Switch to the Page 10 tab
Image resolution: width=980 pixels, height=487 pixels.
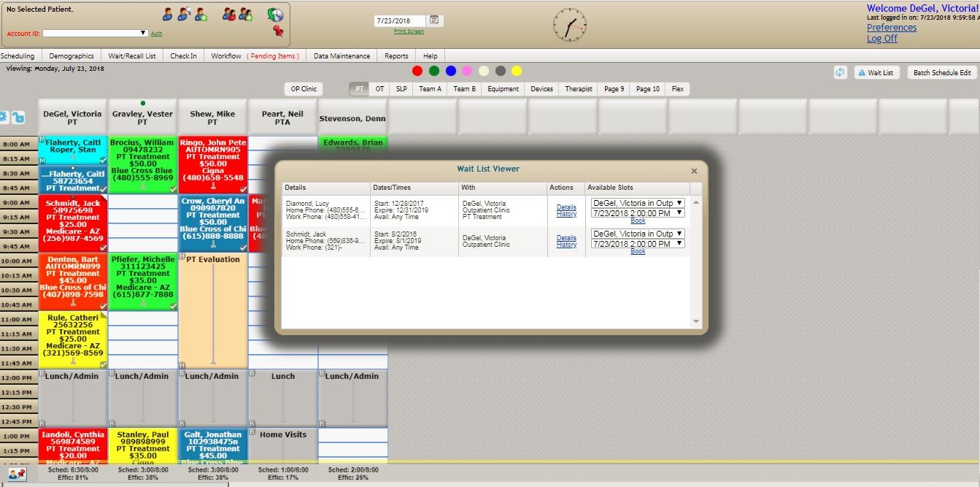click(648, 89)
